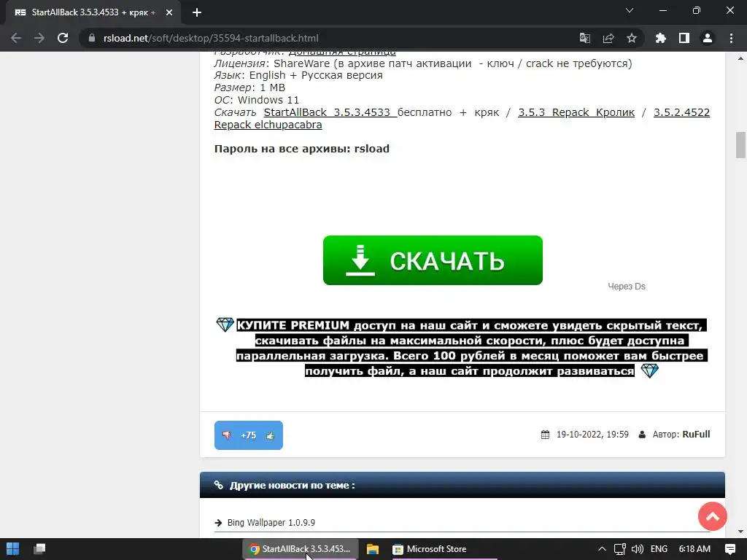This screenshot has height=560, width=747.
Task: Click the right diamond premium icon
Action: pos(650,370)
